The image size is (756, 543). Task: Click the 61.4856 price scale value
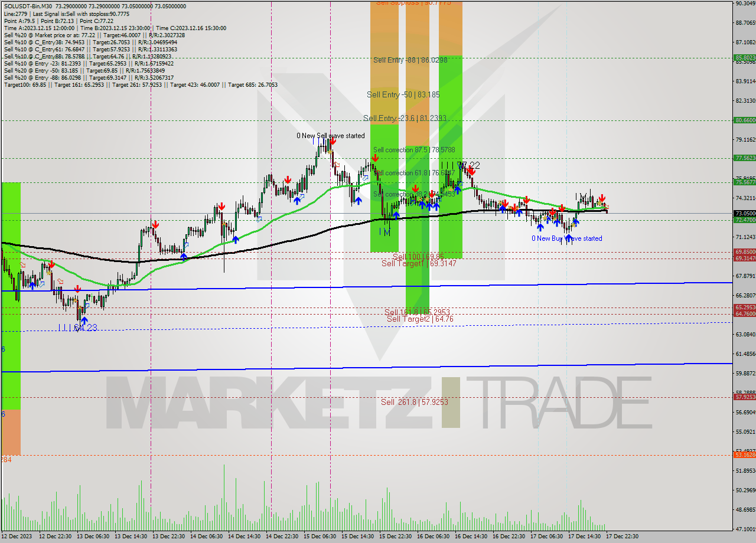745,354
